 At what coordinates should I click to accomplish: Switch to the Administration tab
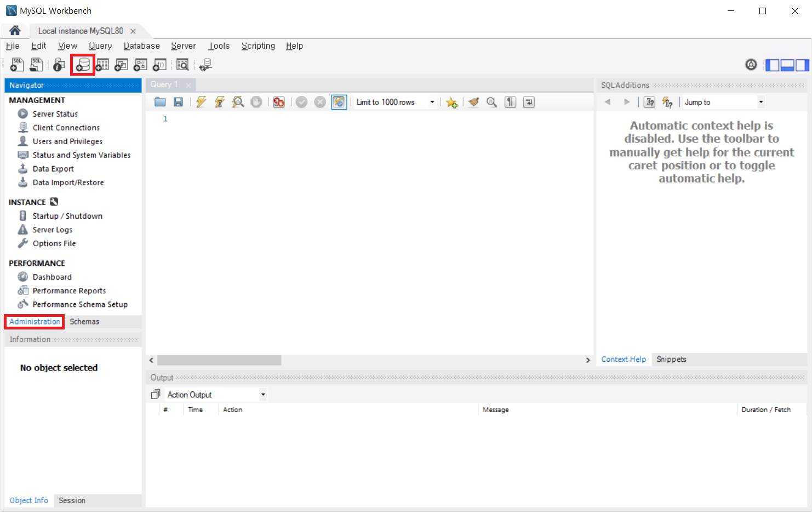[35, 322]
